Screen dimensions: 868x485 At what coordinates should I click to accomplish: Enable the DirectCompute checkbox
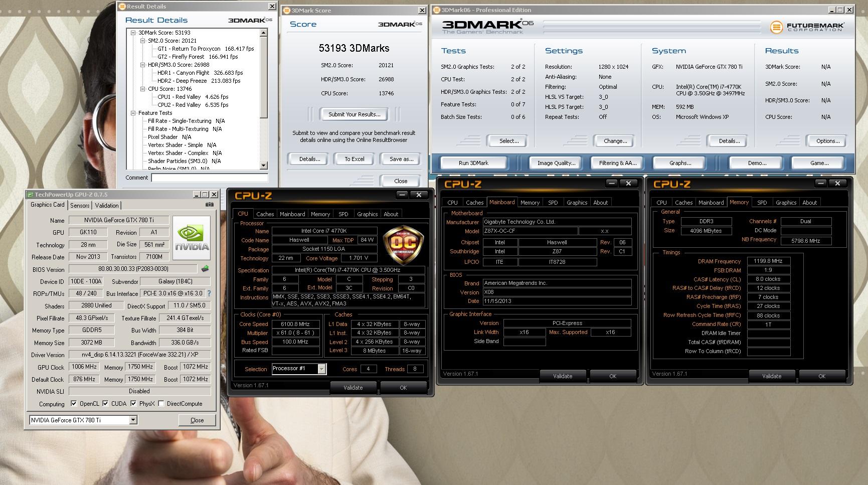point(161,403)
